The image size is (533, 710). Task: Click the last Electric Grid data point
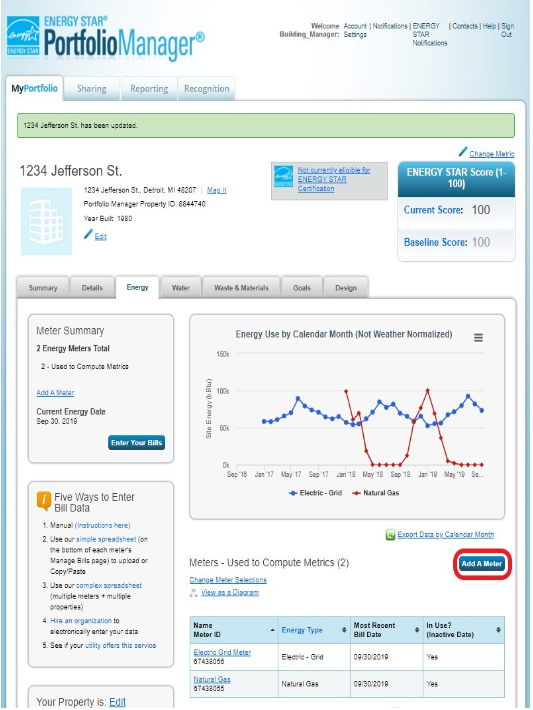tap(482, 410)
